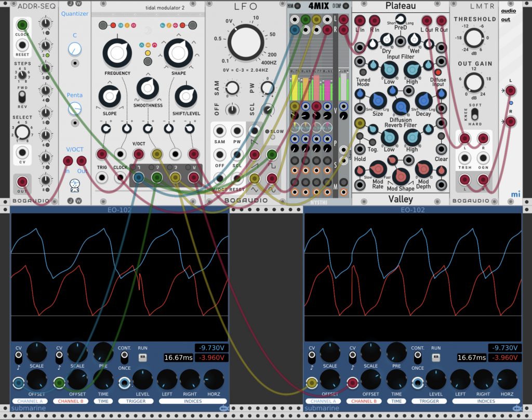The image size is (532, 420).
Task: Toggle the 4MIX CV COMP button
Action: pyautogui.click(x=345, y=6)
